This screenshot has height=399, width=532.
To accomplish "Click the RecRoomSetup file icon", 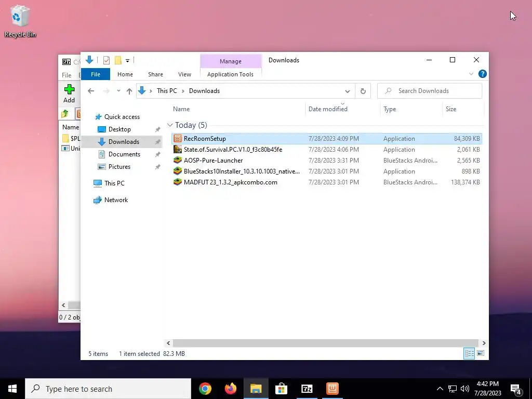I will (x=178, y=138).
